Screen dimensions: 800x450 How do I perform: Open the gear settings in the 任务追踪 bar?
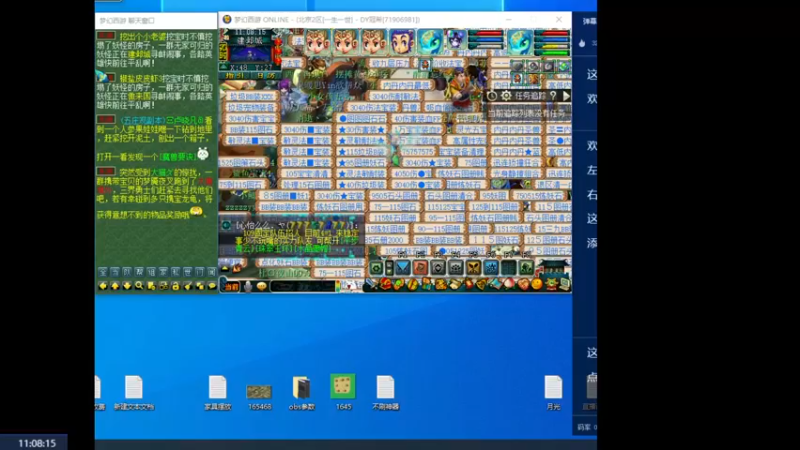[x=506, y=96]
